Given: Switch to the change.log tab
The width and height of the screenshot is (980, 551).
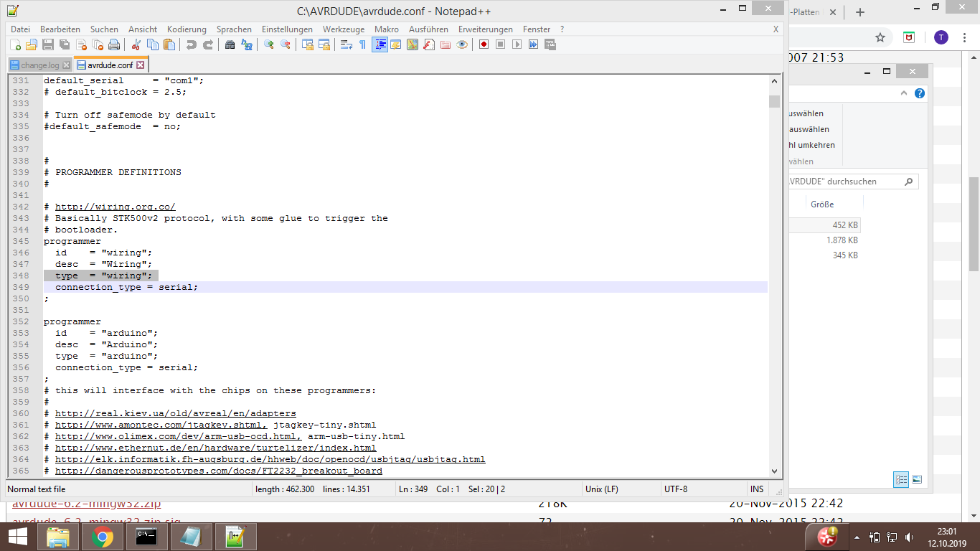Looking at the screenshot, I should point(39,63).
